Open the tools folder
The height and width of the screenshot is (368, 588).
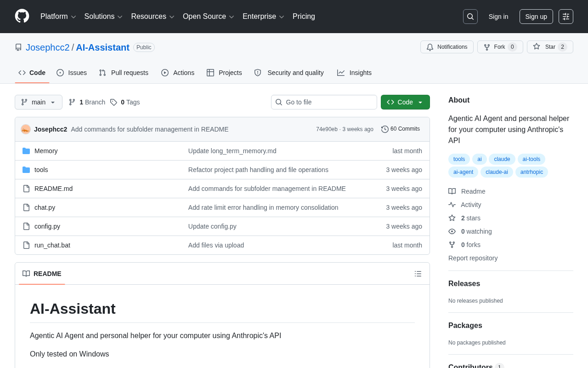41,170
